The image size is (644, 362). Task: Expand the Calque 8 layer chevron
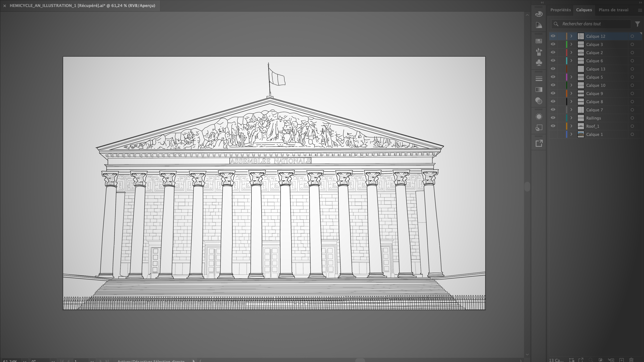point(571,102)
